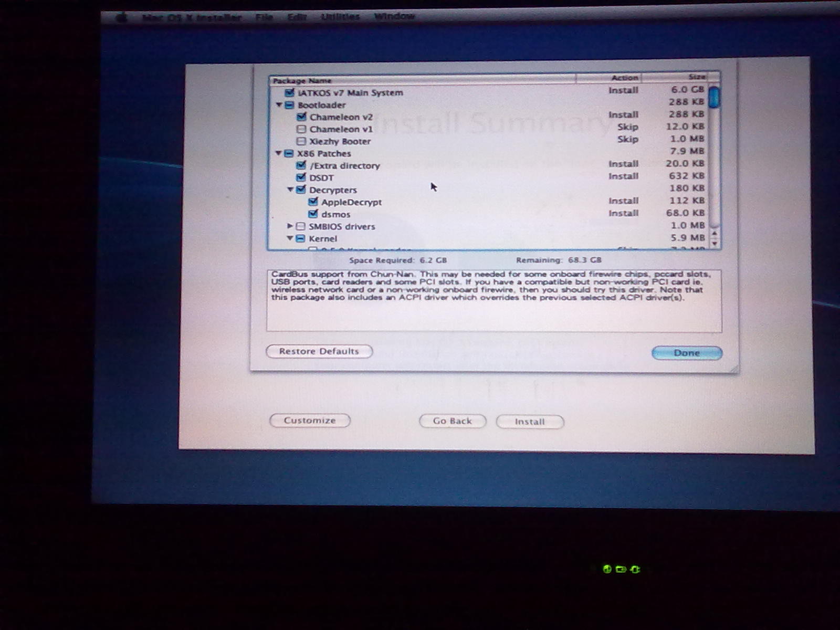Select the DSDT row label
Image resolution: width=840 pixels, height=630 pixels.
321,177
